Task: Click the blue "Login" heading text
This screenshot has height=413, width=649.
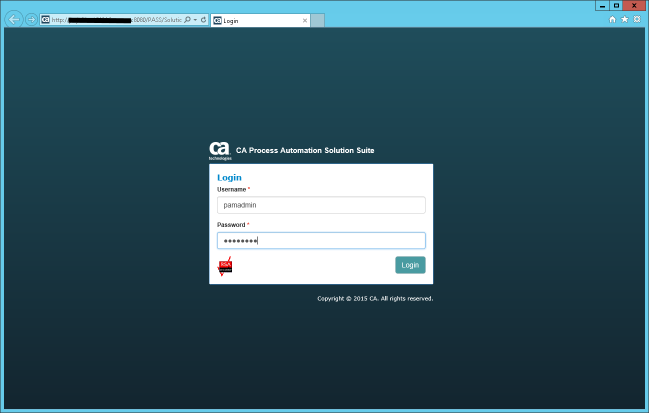Action: point(229,178)
